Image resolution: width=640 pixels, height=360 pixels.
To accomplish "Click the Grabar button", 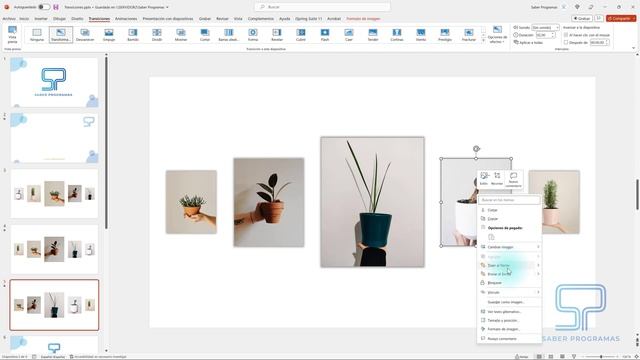I will (x=582, y=18).
